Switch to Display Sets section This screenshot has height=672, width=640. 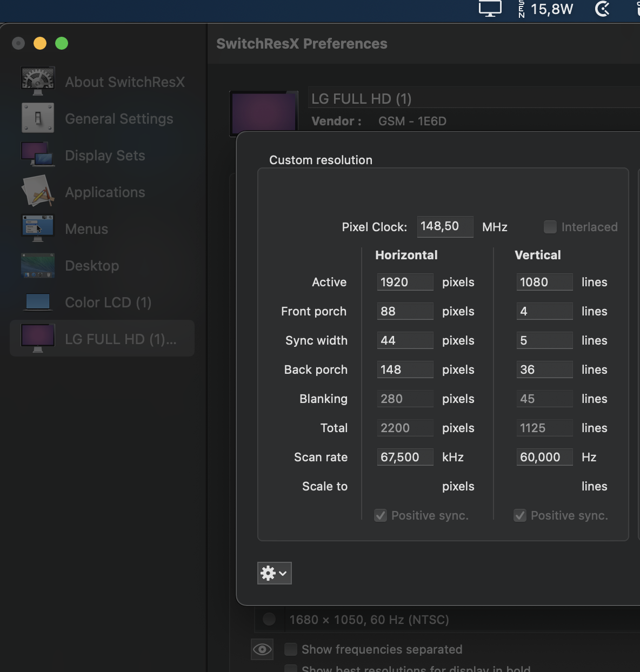[x=105, y=156]
